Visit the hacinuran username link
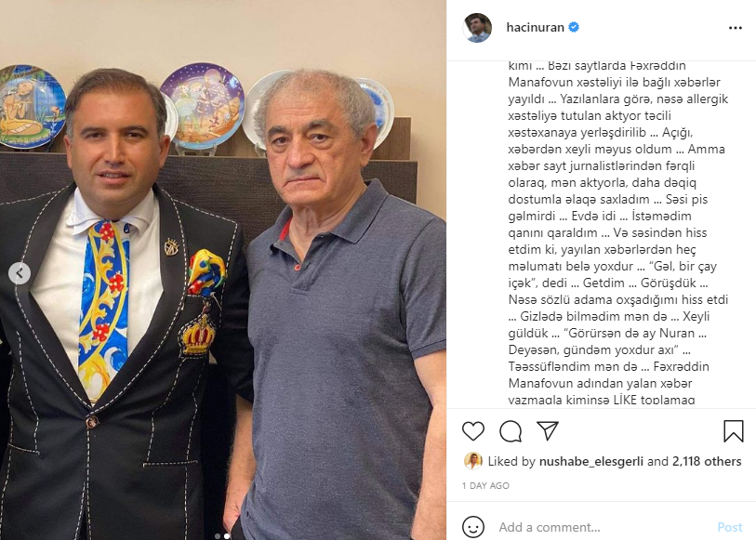Viewport: 756px width, 540px height. click(x=536, y=28)
